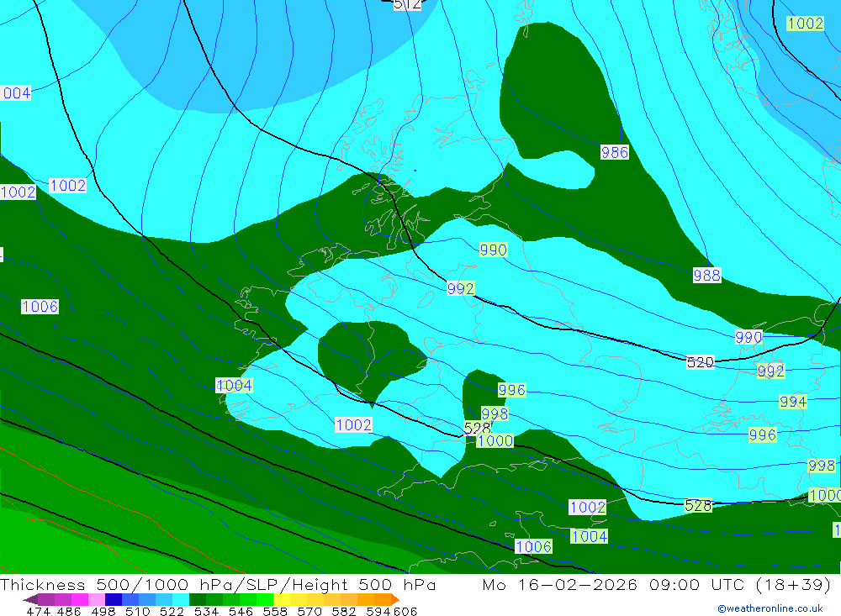Click the '498' legend value

pos(103,612)
